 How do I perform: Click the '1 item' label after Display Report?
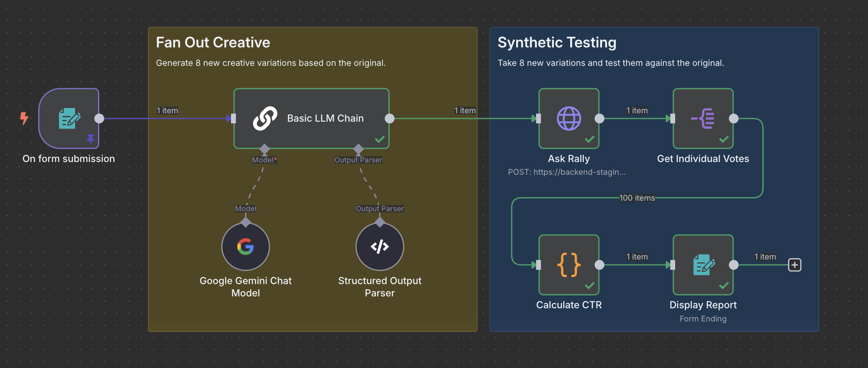(765, 257)
